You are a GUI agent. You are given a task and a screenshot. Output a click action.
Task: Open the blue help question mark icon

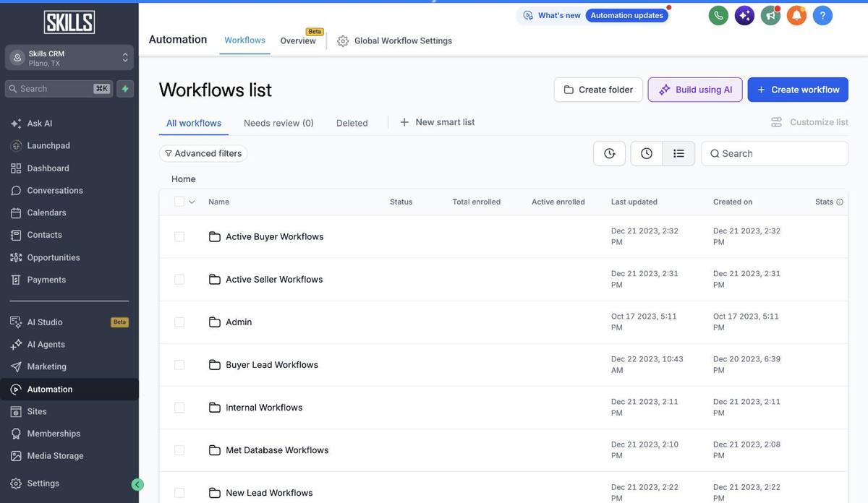[x=822, y=15]
